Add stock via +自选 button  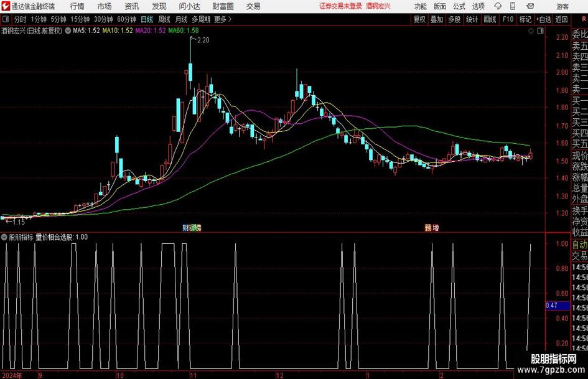pos(544,19)
